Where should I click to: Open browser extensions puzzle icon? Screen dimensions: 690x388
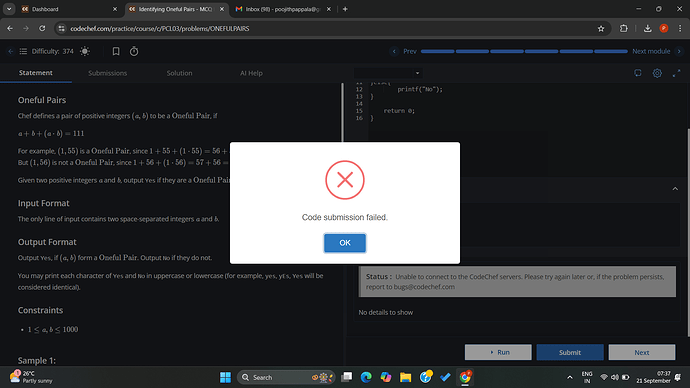[x=624, y=28]
